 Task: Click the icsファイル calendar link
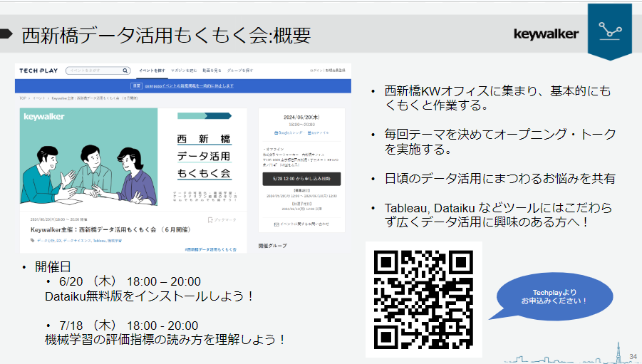pos(318,132)
